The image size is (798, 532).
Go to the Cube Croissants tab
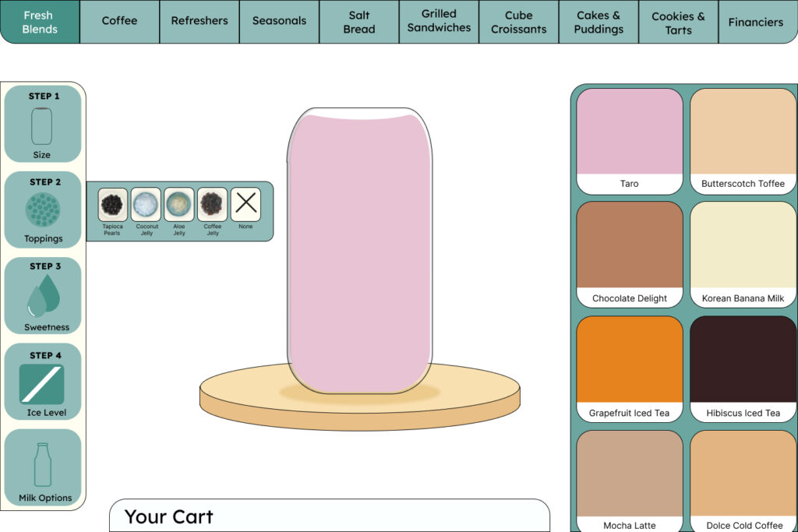point(518,21)
